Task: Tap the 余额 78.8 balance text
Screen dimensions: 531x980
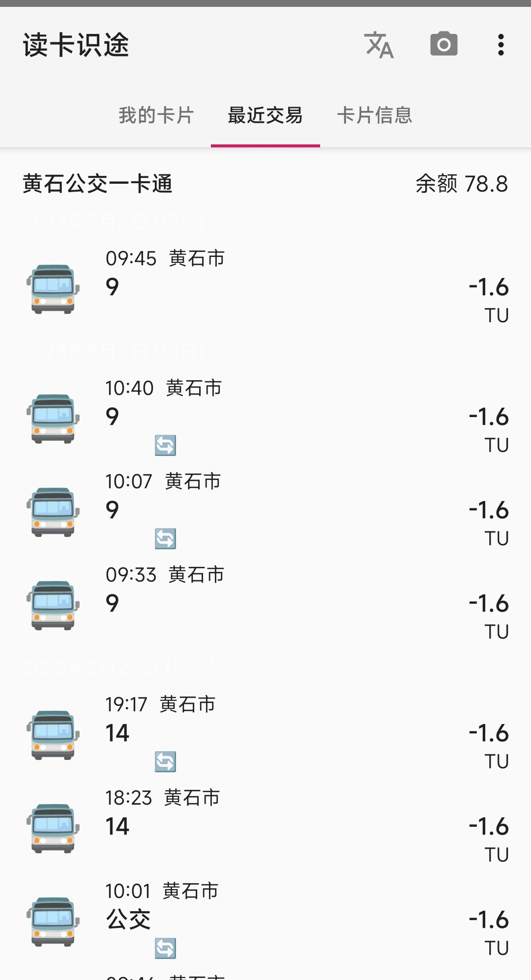Action: point(461,184)
